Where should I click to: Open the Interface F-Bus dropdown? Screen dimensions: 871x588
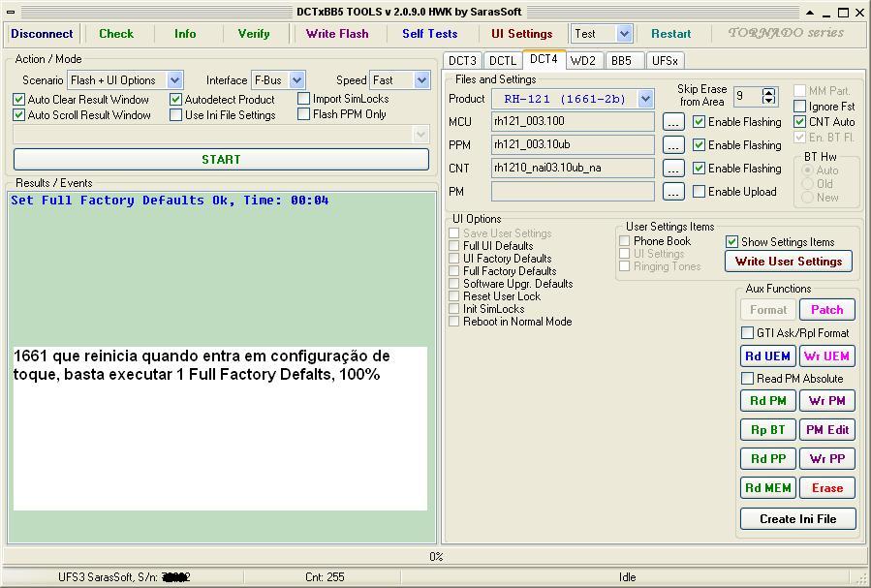[x=297, y=80]
